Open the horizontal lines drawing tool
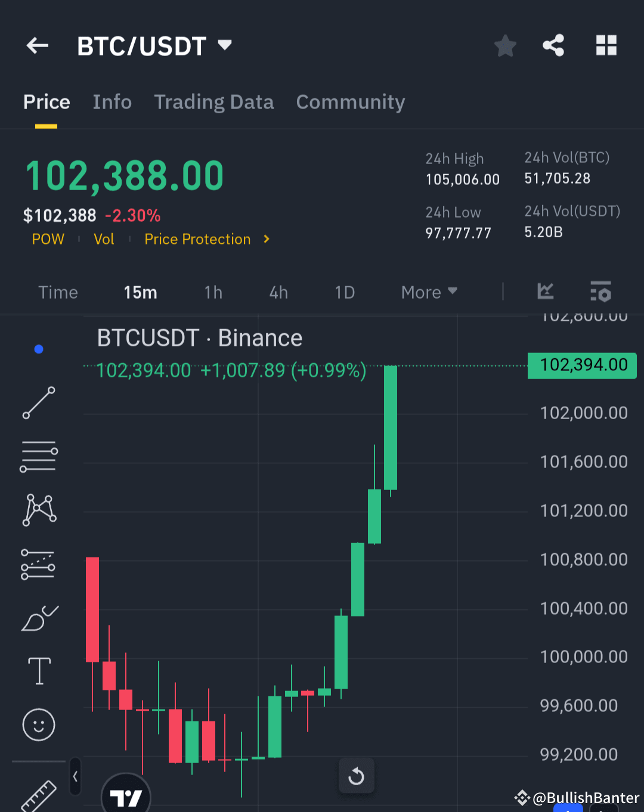This screenshot has height=812, width=644. point(38,457)
